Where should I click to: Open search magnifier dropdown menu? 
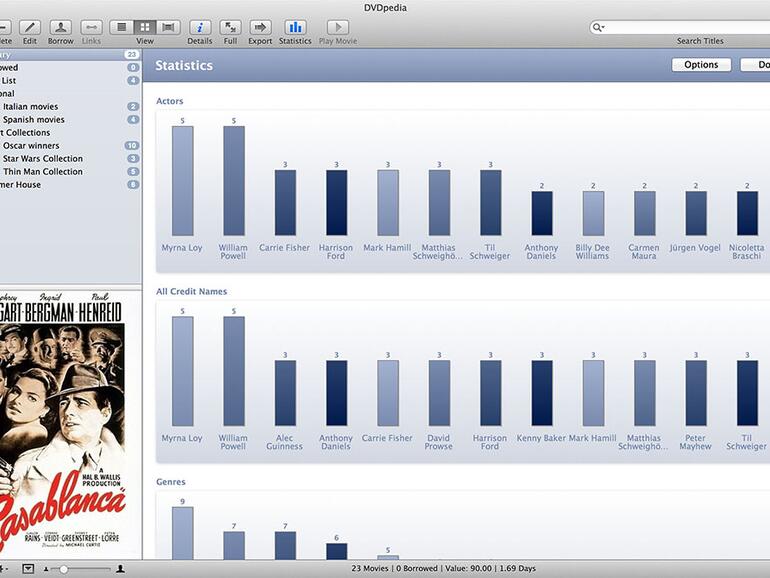598,28
